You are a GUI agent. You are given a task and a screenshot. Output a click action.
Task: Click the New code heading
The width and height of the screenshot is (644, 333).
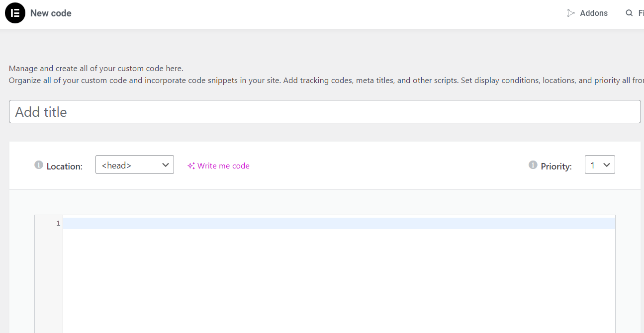click(51, 13)
